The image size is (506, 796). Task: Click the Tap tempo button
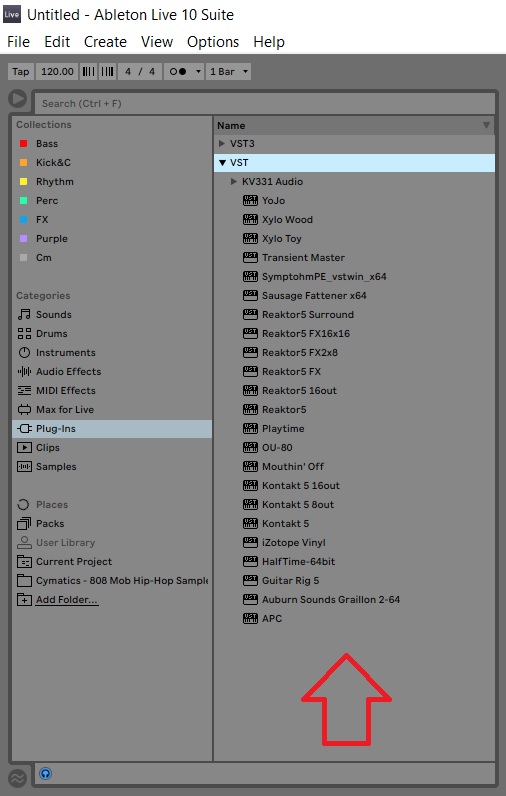(21, 72)
